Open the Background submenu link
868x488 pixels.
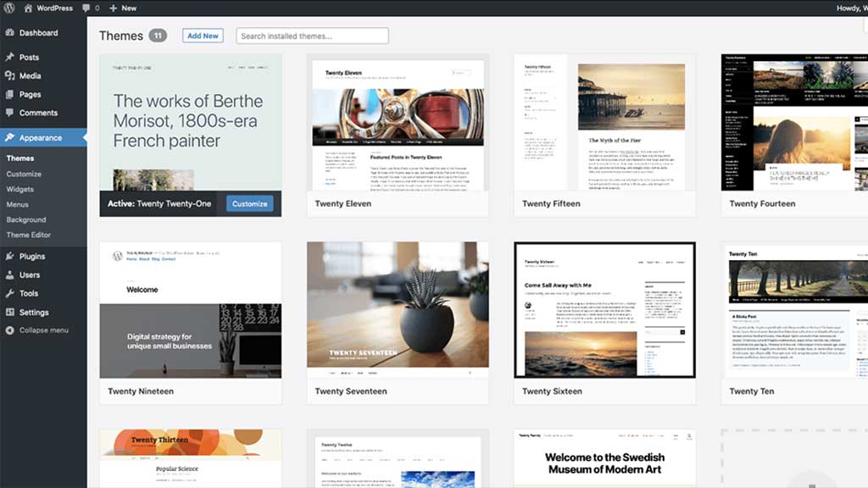click(x=26, y=219)
